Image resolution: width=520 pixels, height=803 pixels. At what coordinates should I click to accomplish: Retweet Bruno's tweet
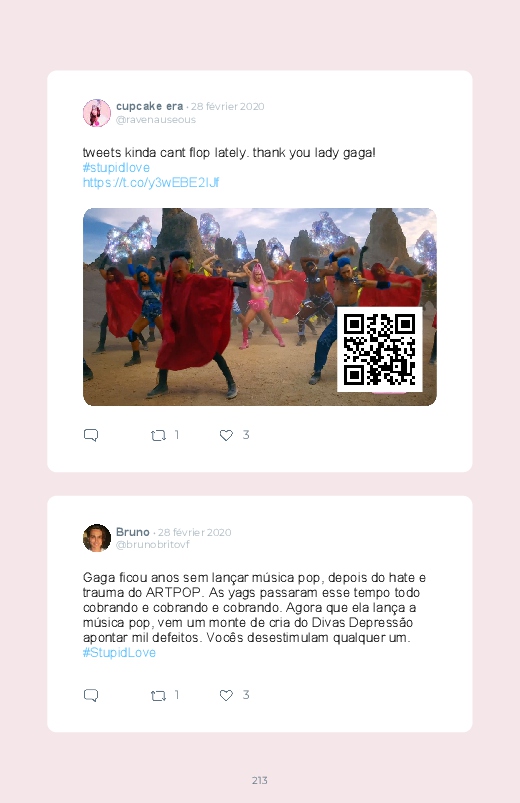tap(158, 695)
